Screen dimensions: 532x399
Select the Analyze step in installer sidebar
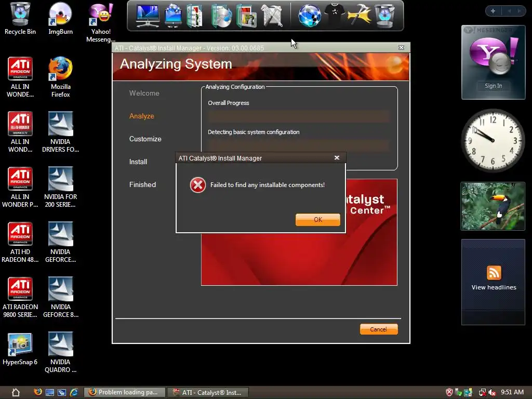click(141, 116)
